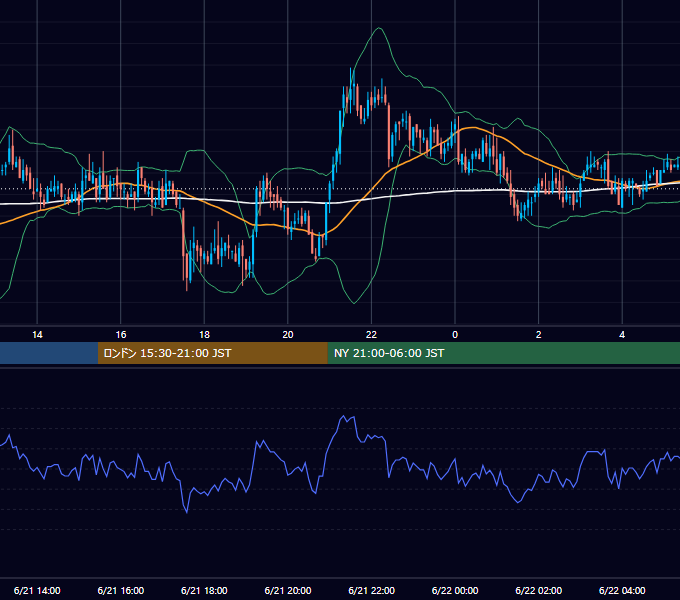The height and width of the screenshot is (600, 680).
Task: Click the blue session bar before London
Action: coord(49,353)
